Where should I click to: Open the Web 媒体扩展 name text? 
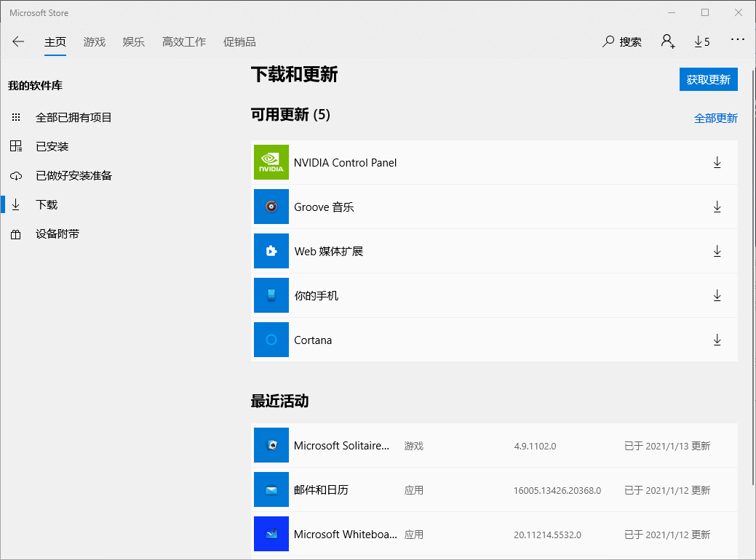click(x=329, y=252)
